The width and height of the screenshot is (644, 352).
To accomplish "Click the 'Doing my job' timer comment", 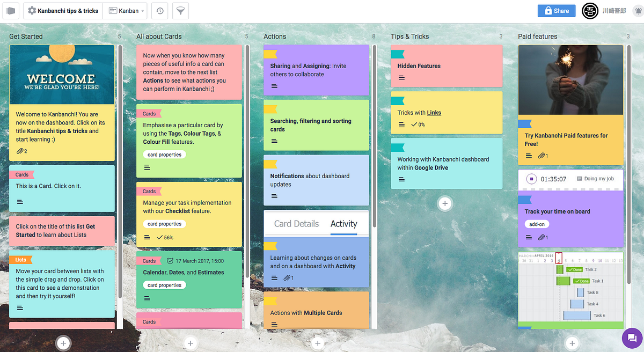I will [595, 179].
